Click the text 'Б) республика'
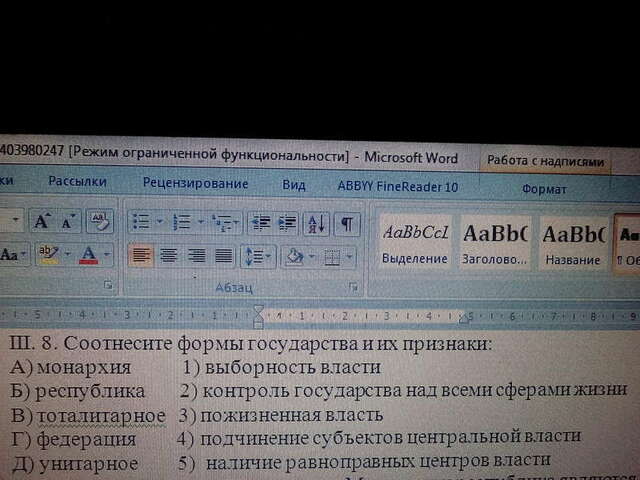Image resolution: width=640 pixels, height=480 pixels. pyautogui.click(x=78, y=391)
